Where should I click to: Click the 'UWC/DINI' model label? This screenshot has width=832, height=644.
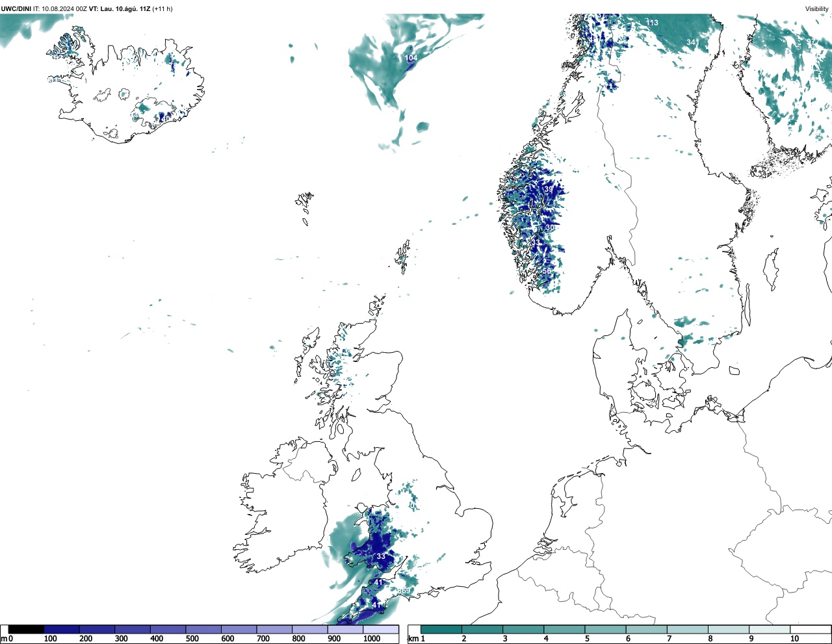tap(16, 8)
